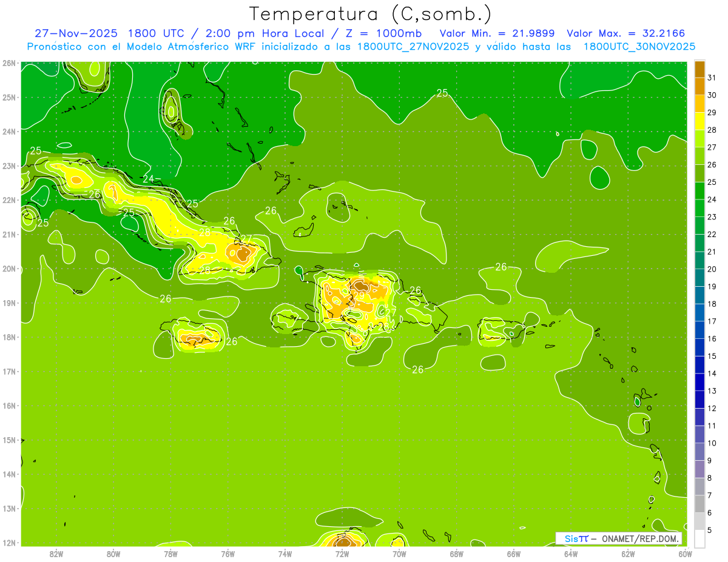This screenshot has width=728, height=562.
Task: Pick the swatch between 26 and 27
Action: pos(699,156)
